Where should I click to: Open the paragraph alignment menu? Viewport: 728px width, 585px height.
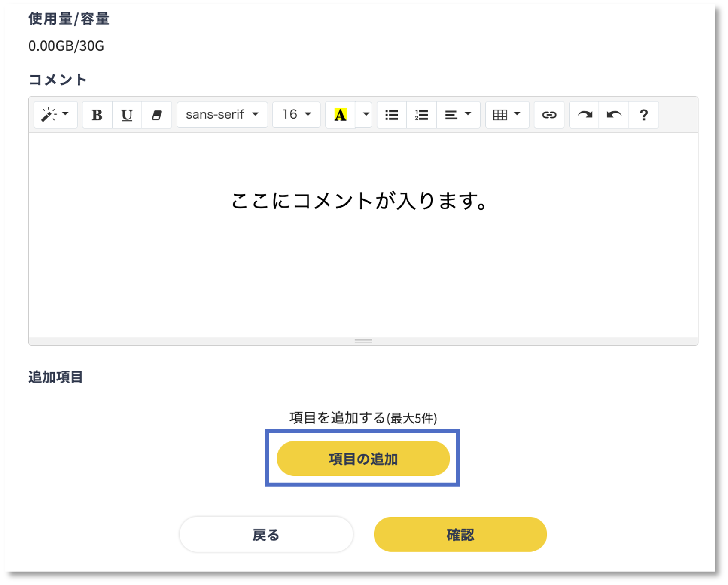coord(458,115)
